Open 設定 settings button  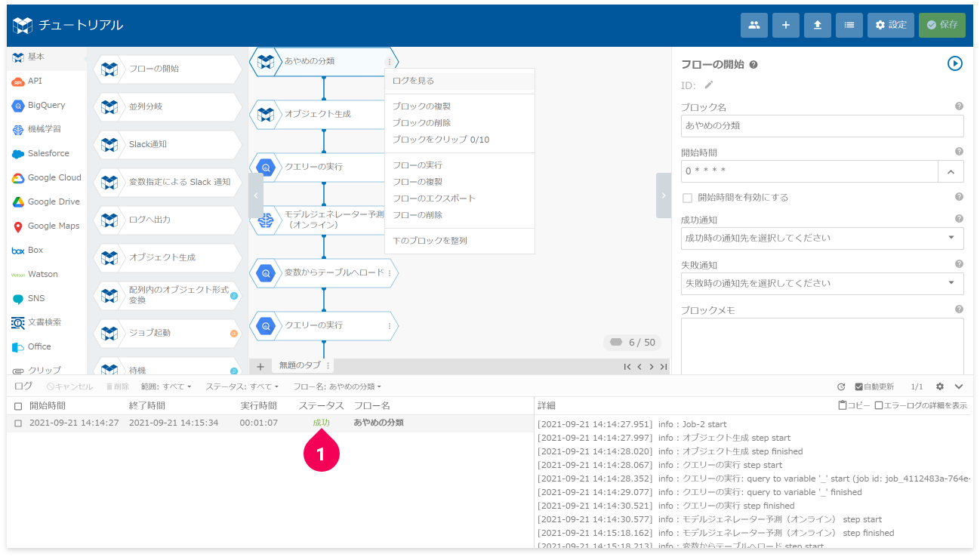890,25
